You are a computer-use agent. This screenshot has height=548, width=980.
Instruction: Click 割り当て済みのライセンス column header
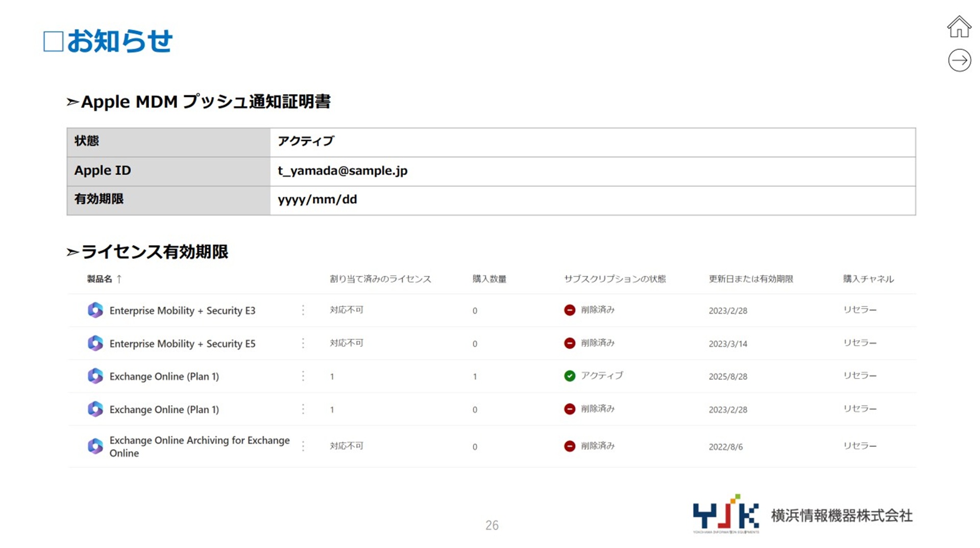[380, 279]
